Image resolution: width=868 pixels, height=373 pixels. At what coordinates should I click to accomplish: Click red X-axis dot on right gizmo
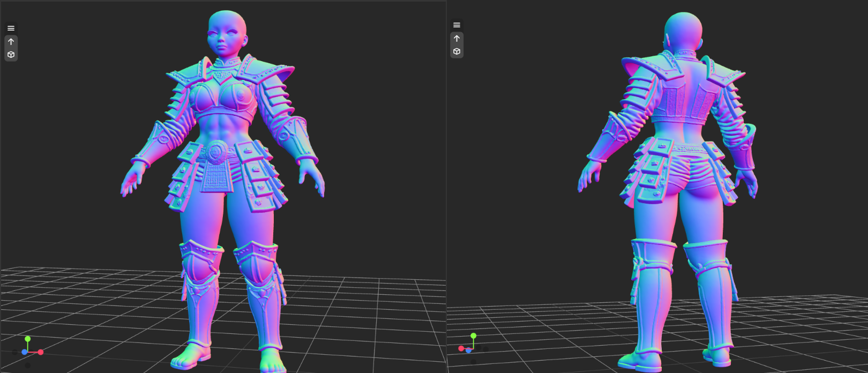[461, 348]
